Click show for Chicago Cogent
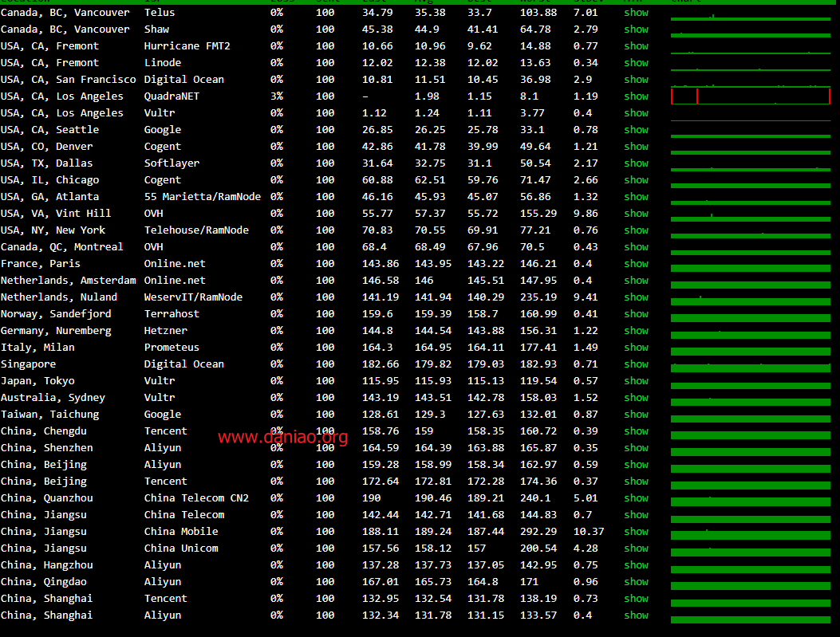The height and width of the screenshot is (637, 840). [636, 180]
